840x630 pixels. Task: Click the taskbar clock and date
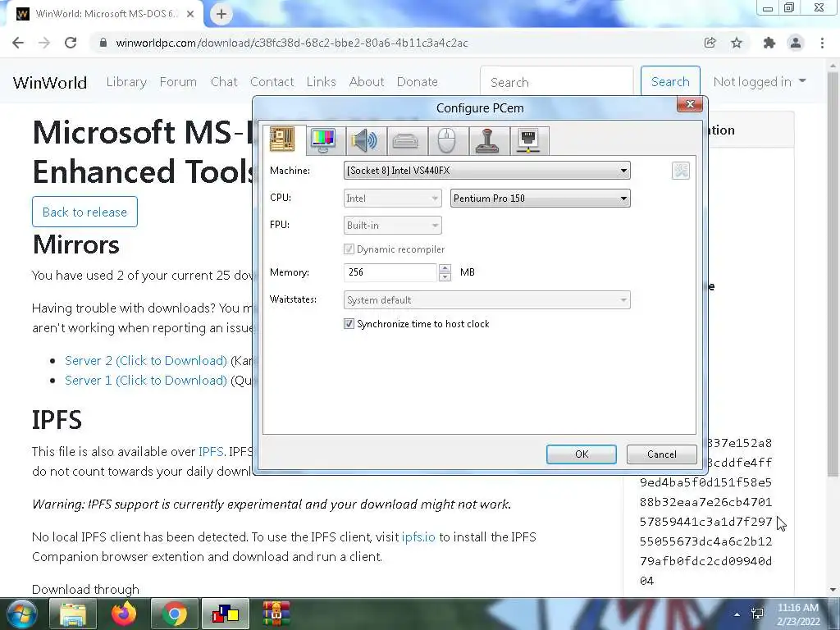click(x=798, y=614)
